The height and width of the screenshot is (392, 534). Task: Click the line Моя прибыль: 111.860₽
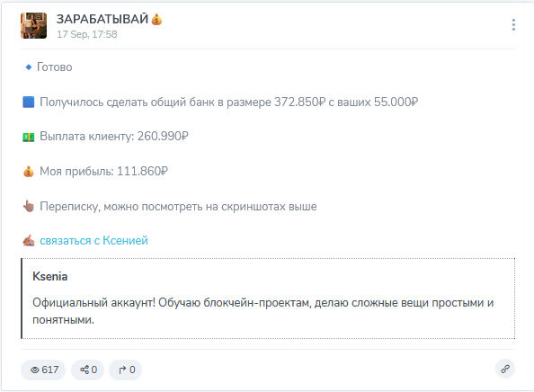pos(103,171)
